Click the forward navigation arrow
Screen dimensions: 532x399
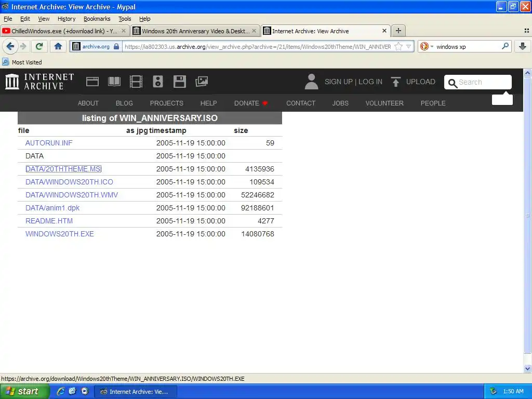pyautogui.click(x=23, y=46)
